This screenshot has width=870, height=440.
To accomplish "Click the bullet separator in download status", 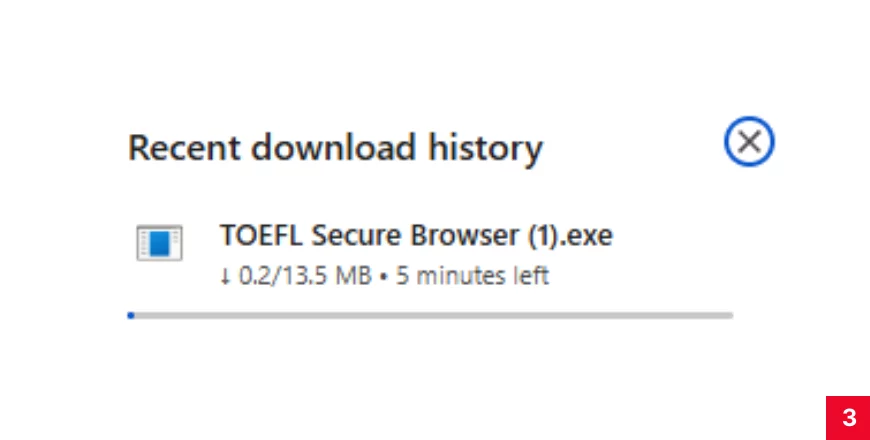I will click(x=384, y=276).
